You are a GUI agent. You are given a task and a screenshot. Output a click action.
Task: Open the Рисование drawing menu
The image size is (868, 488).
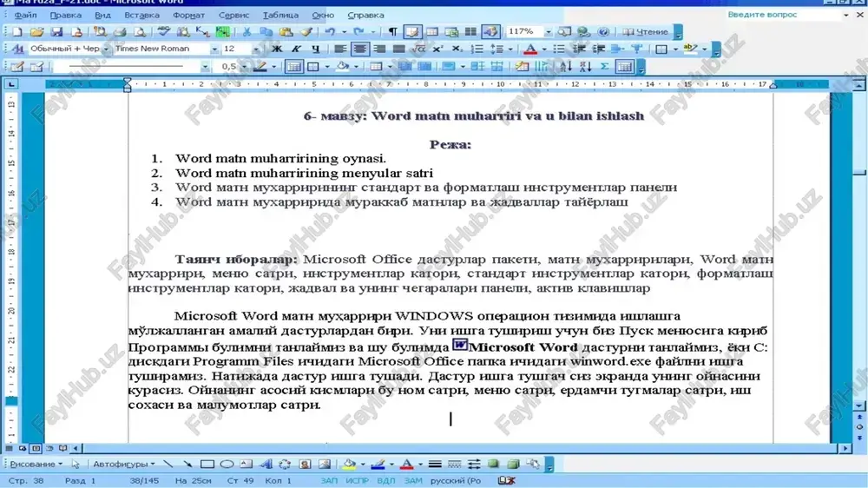36,465
